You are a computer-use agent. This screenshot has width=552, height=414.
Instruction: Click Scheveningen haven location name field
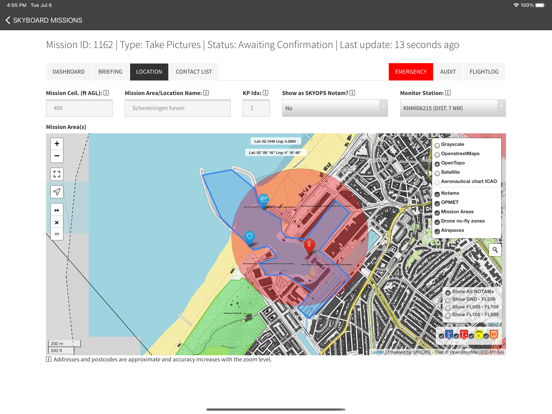[177, 108]
